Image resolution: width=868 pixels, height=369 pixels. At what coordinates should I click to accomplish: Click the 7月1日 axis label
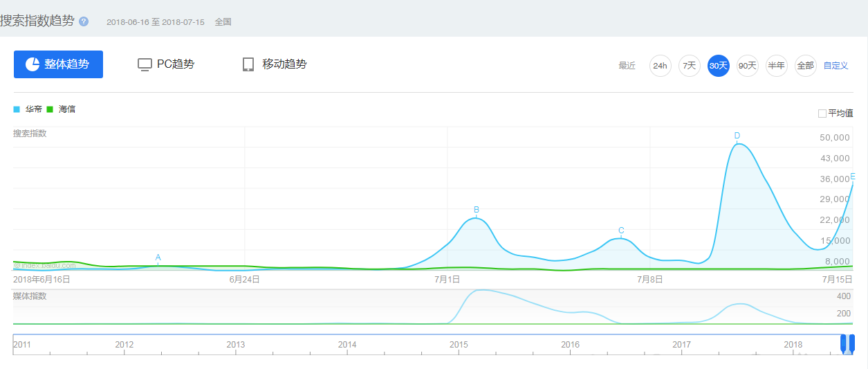[x=447, y=280]
